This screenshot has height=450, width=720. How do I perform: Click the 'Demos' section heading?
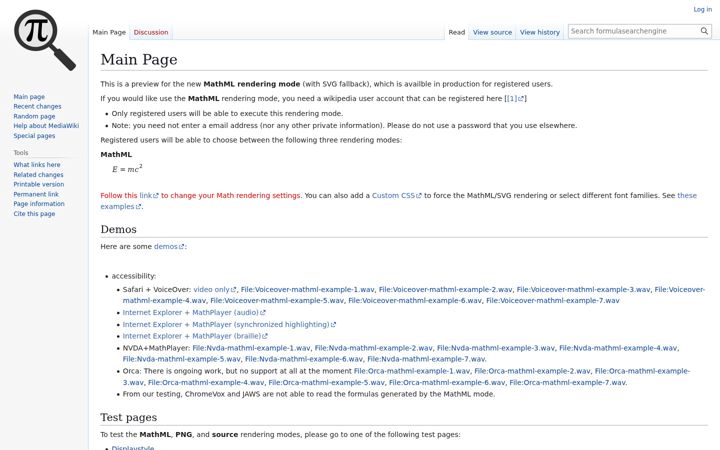118,229
